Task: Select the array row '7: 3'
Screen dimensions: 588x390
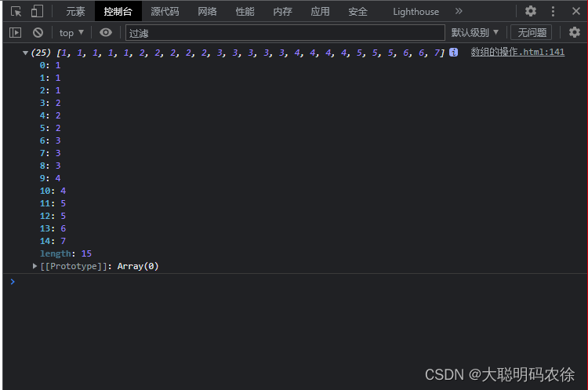Action: click(50, 153)
